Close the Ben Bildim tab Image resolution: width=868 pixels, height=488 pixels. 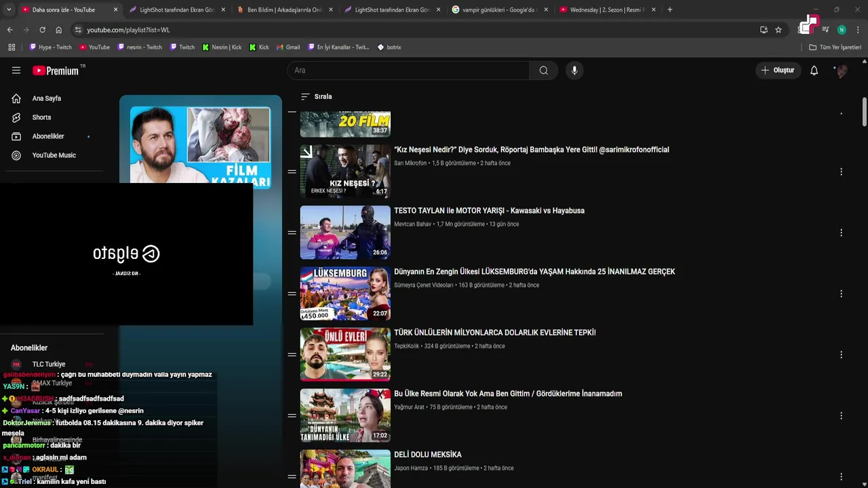coord(331,9)
